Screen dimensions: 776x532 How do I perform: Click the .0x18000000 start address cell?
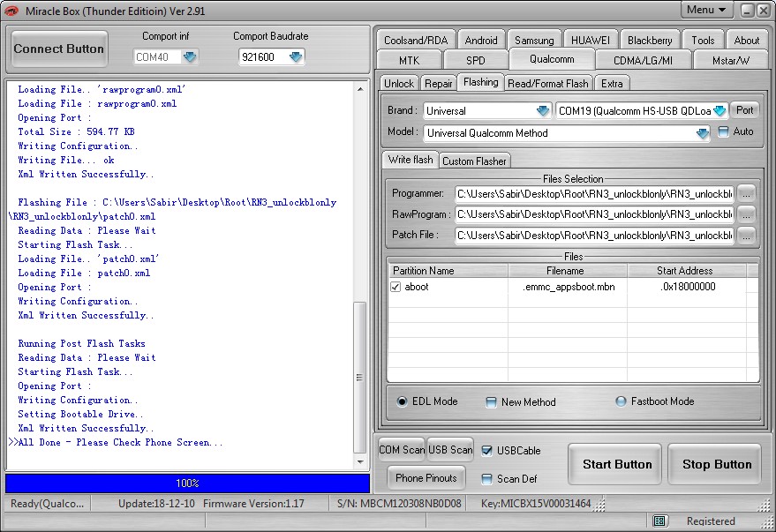(x=688, y=287)
